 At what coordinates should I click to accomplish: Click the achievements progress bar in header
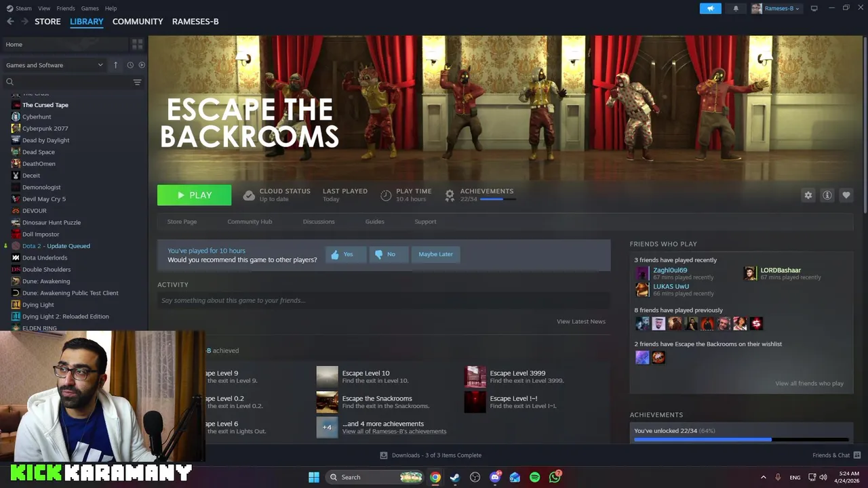497,199
